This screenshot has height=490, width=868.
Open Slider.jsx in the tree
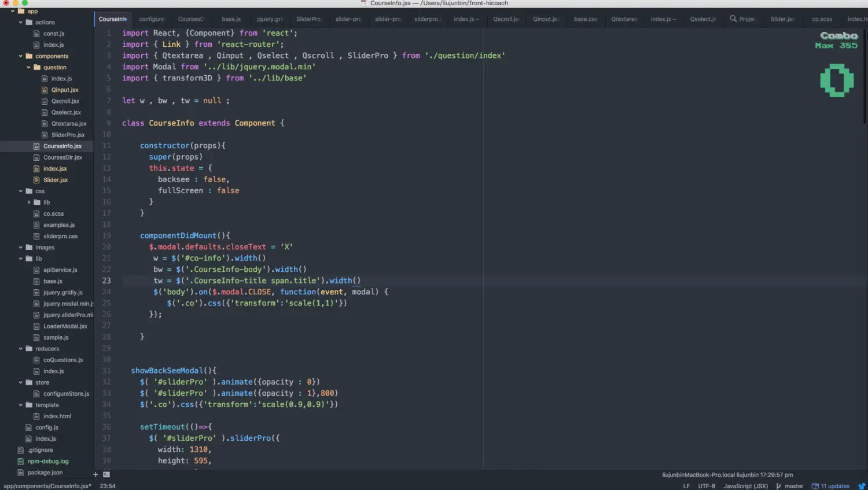point(56,180)
